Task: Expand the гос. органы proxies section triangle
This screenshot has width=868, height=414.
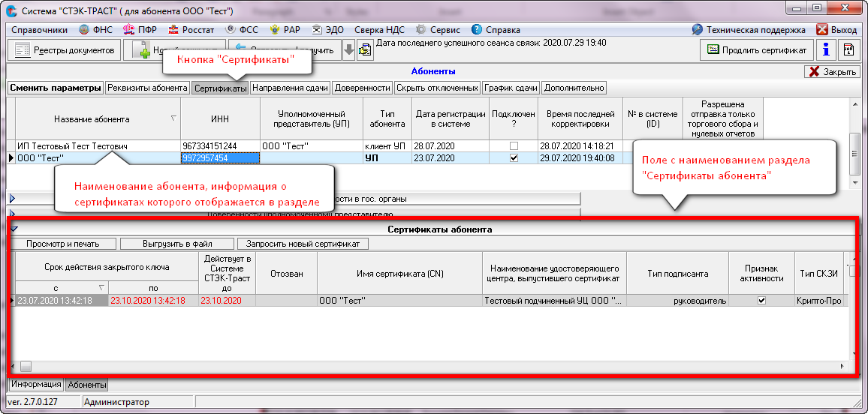Action: point(12,199)
